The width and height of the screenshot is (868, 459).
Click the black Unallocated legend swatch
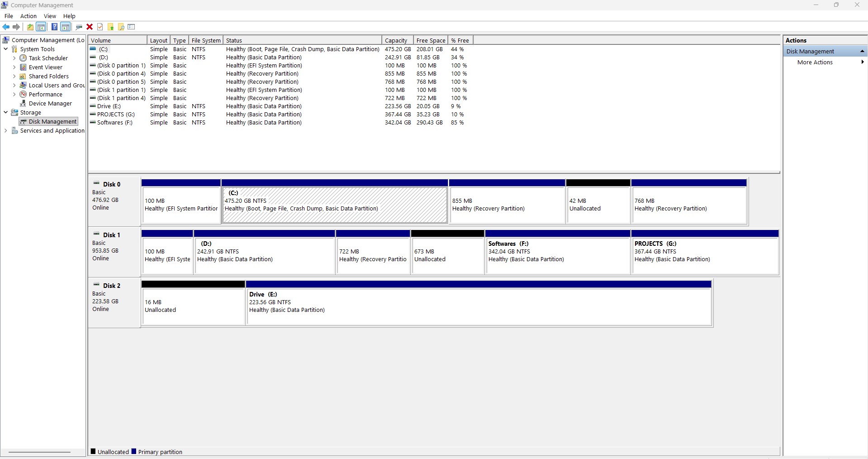coord(93,451)
